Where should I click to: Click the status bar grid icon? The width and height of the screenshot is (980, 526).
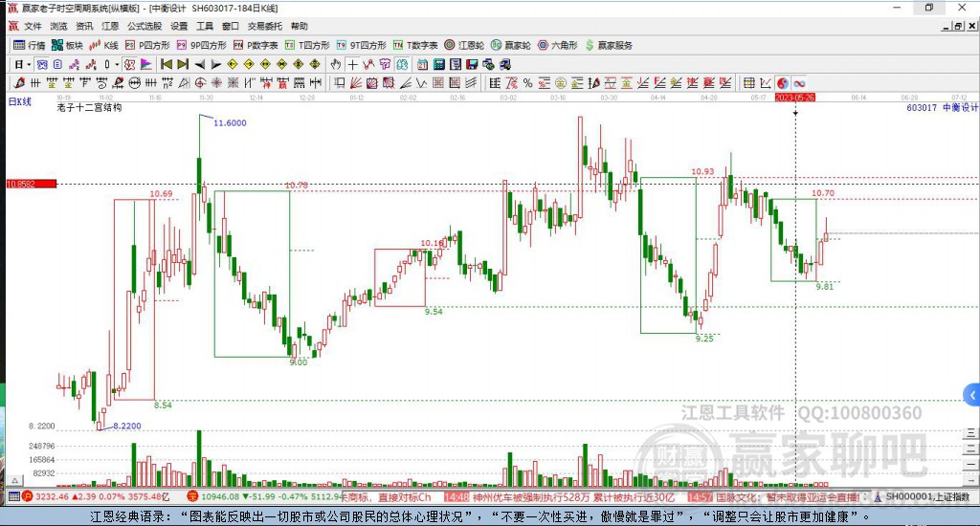pyautogui.click(x=13, y=496)
